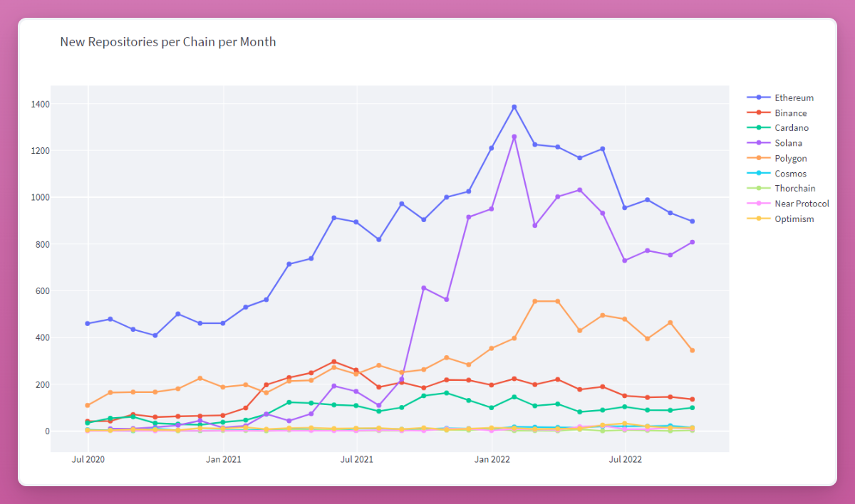The image size is (855, 504).
Task: Hide the Binance series via legend
Action: pos(791,113)
